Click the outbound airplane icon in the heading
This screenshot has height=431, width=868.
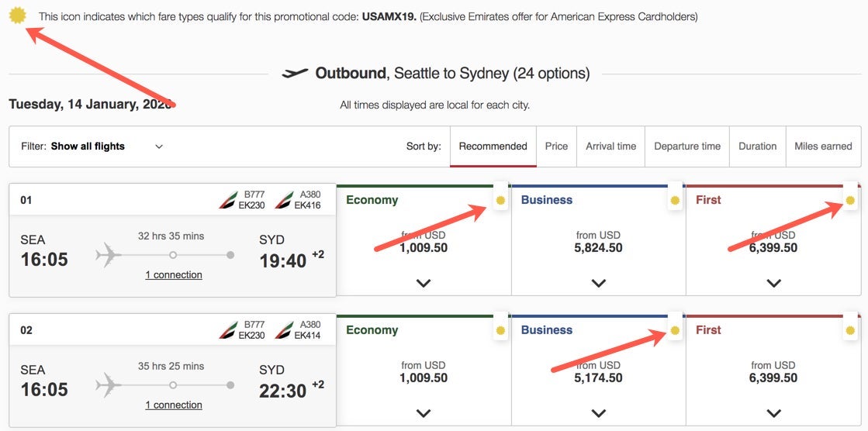[295, 74]
